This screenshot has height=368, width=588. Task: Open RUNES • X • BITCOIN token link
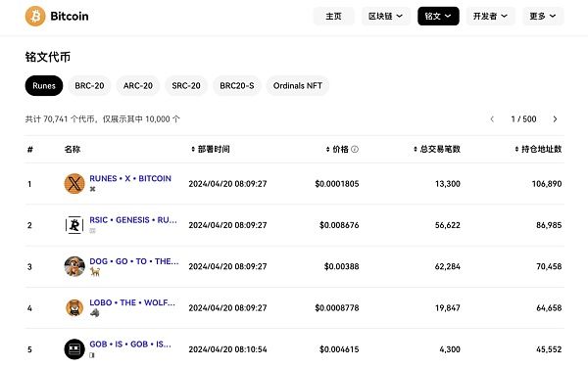click(130, 178)
